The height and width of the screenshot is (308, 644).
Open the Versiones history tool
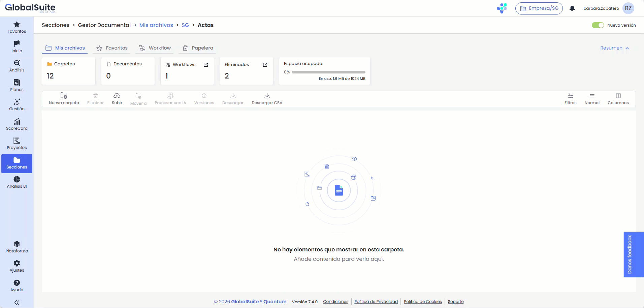[x=204, y=98]
